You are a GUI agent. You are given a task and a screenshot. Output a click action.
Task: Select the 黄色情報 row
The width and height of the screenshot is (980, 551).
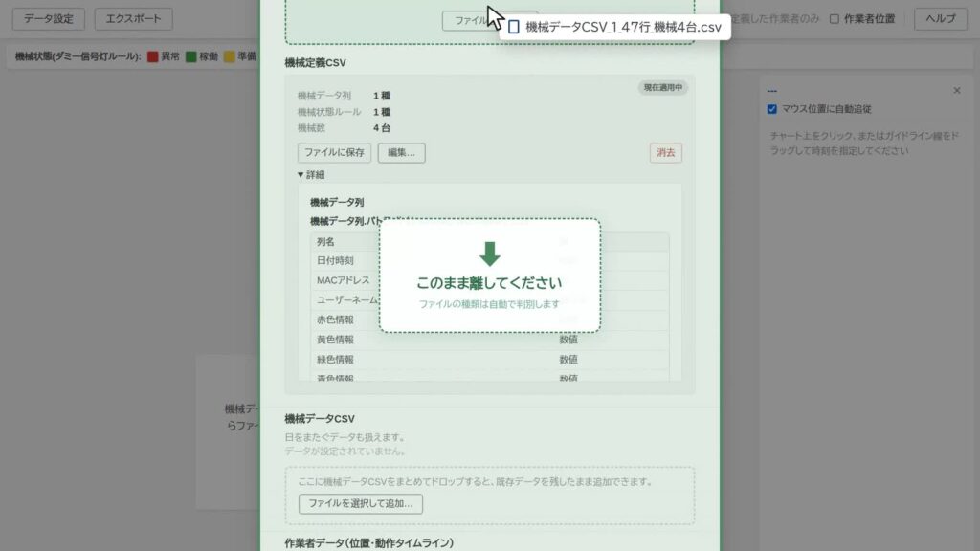coord(489,340)
